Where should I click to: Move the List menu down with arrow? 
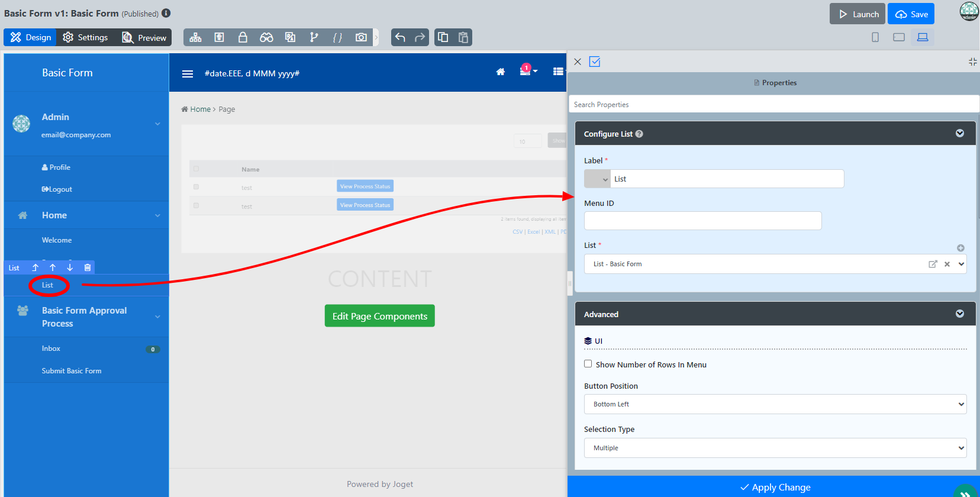tap(70, 267)
